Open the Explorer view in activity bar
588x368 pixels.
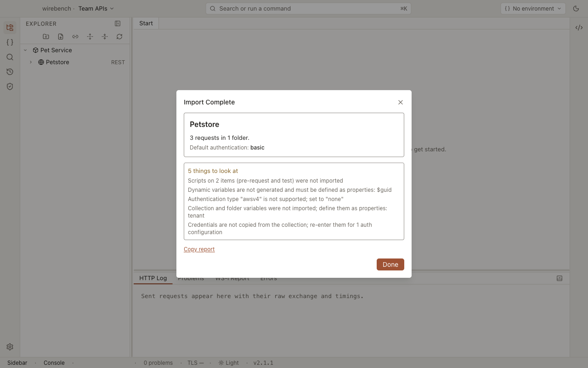[10, 28]
